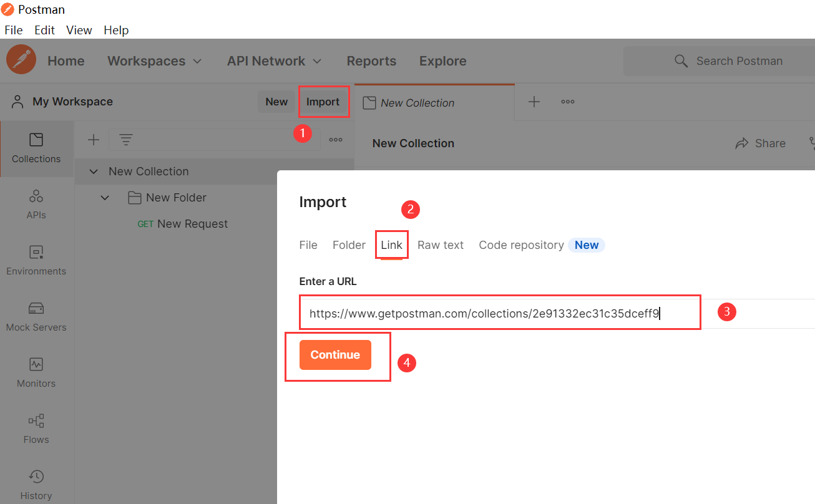
Task: Click the Import button in workspace header
Action: tap(323, 102)
